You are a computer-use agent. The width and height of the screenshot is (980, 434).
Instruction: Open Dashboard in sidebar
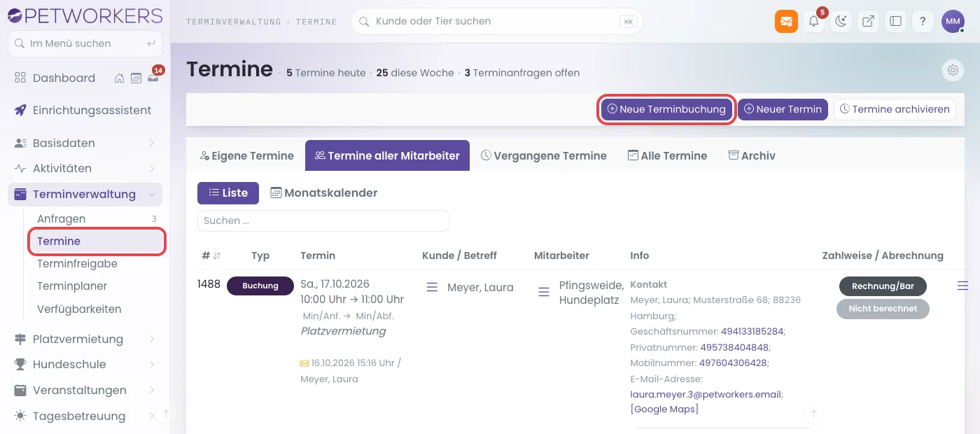64,78
